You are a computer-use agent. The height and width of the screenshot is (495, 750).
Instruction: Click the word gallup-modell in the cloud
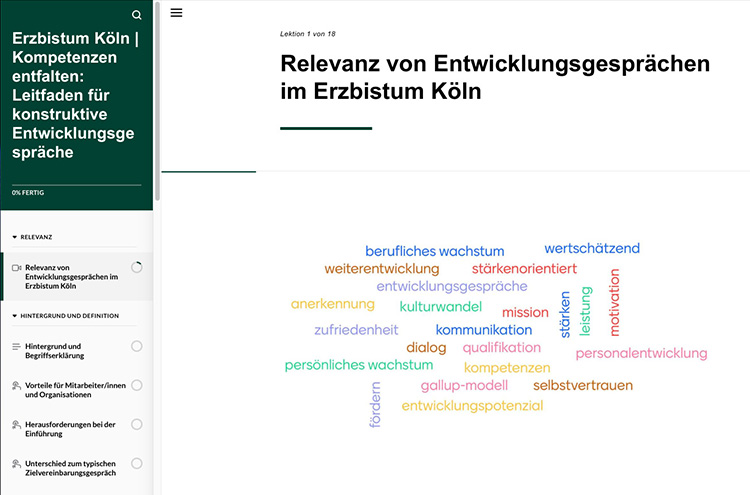click(x=464, y=385)
